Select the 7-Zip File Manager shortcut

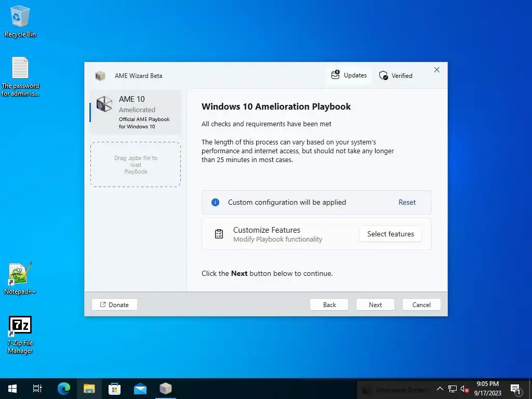tap(20, 335)
